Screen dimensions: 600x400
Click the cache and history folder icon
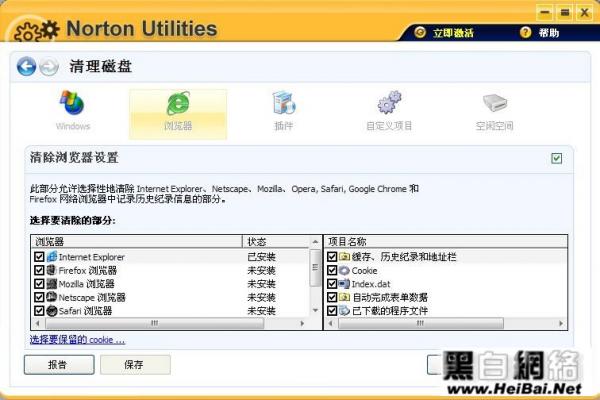344,256
